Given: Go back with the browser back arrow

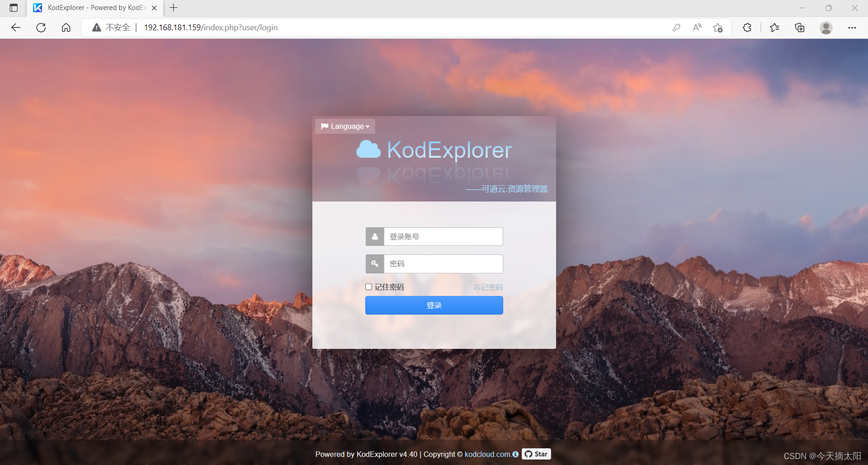Looking at the screenshot, I should pyautogui.click(x=16, y=28).
